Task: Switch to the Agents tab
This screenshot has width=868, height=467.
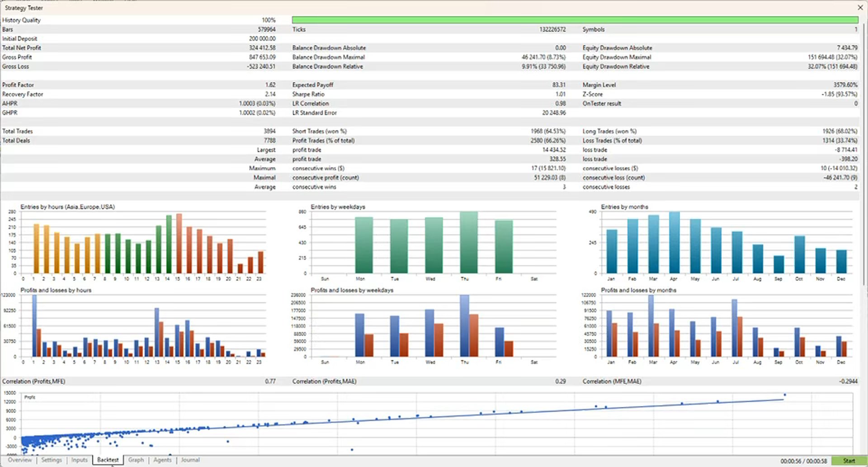Action: click(162, 460)
